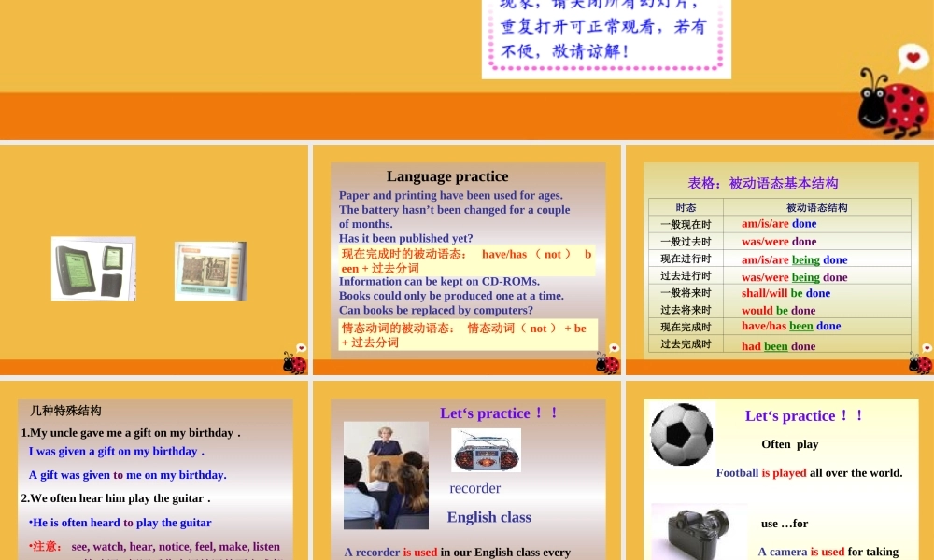Click the '现在完成时' table cell
The height and width of the screenshot is (560, 934).
click(686, 327)
